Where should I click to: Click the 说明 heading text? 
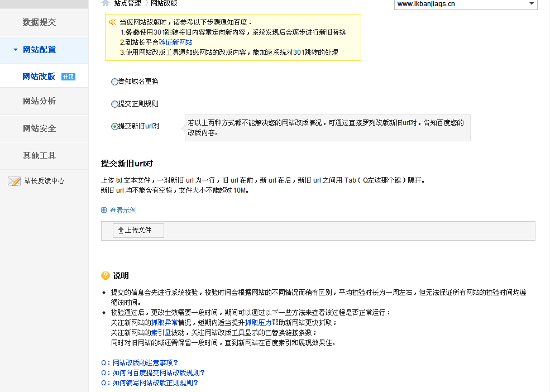tap(121, 276)
